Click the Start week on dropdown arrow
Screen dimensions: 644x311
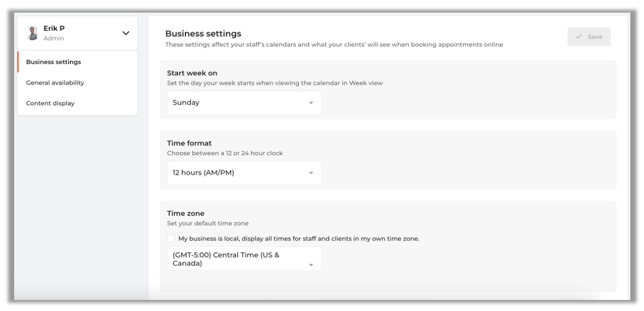[311, 103]
